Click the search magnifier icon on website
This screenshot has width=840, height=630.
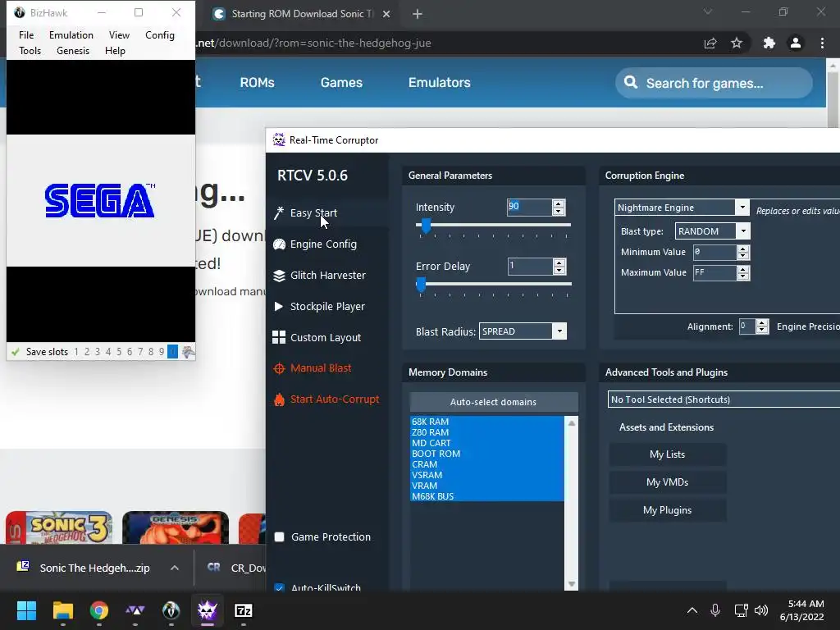pyautogui.click(x=631, y=83)
